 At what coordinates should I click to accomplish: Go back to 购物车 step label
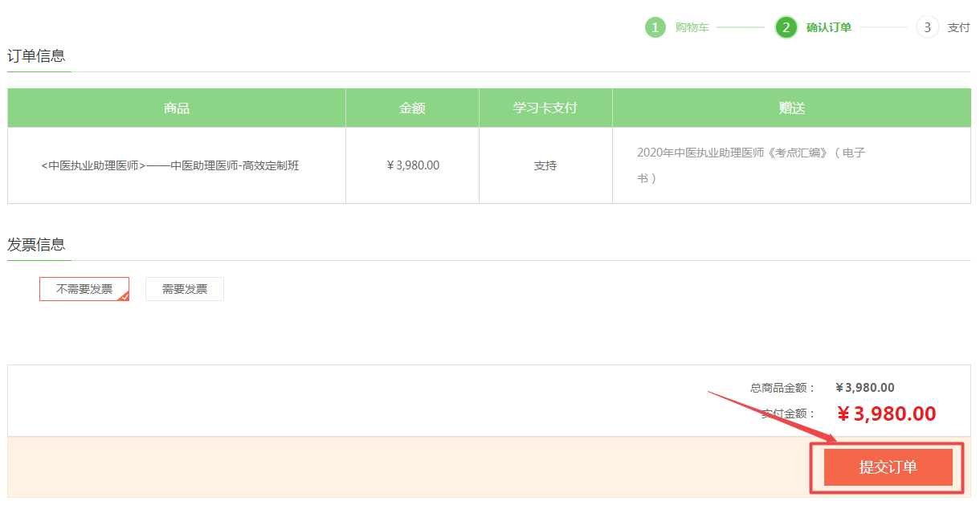[692, 27]
